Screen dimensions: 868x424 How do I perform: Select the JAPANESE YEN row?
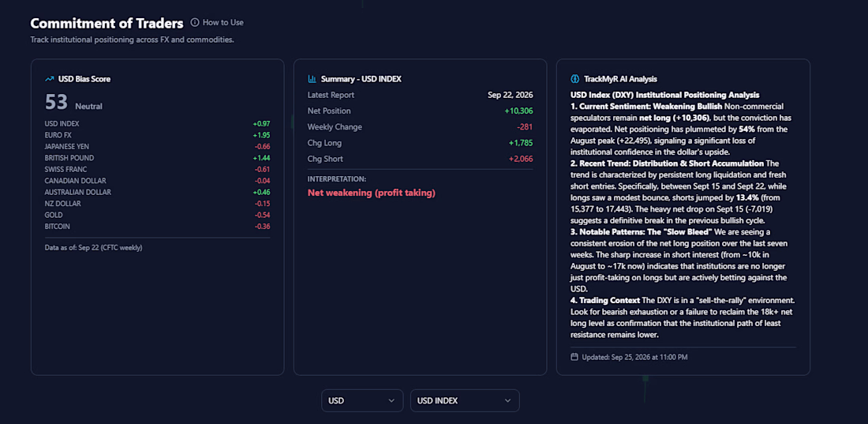coord(157,146)
